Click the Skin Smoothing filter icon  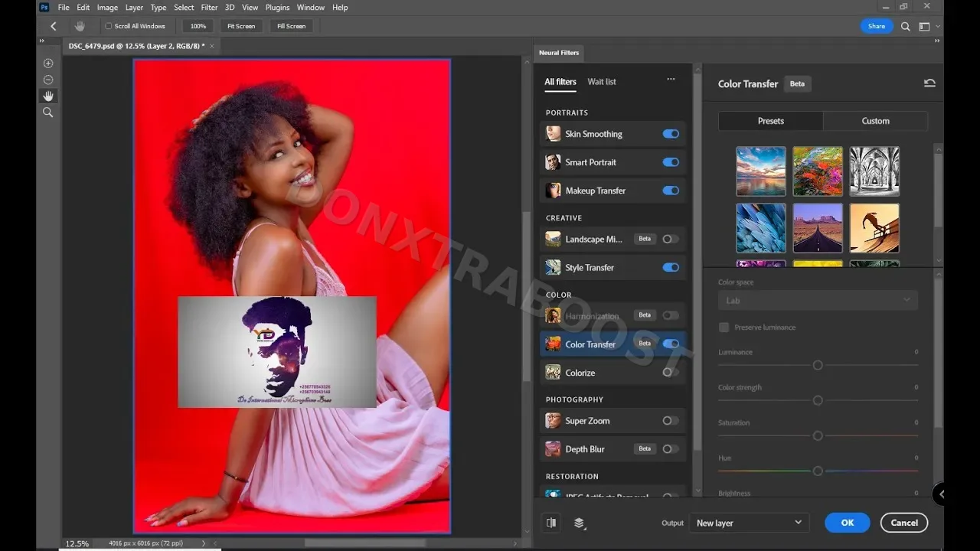pos(553,134)
